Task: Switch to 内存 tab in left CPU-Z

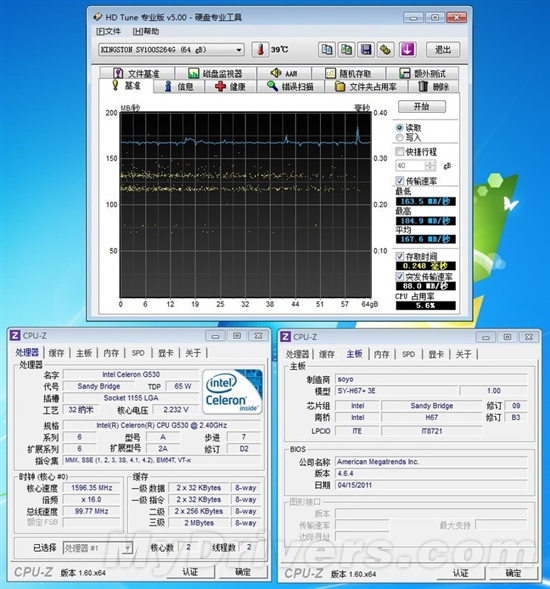Action: click(x=111, y=353)
